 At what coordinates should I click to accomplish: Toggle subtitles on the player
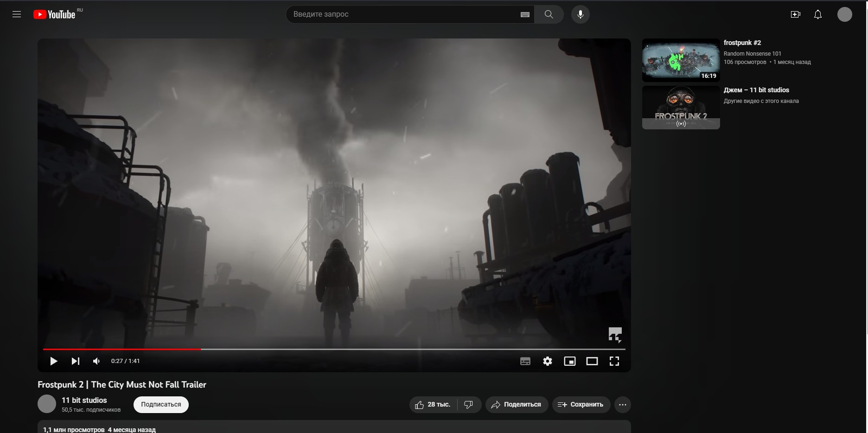coord(525,361)
